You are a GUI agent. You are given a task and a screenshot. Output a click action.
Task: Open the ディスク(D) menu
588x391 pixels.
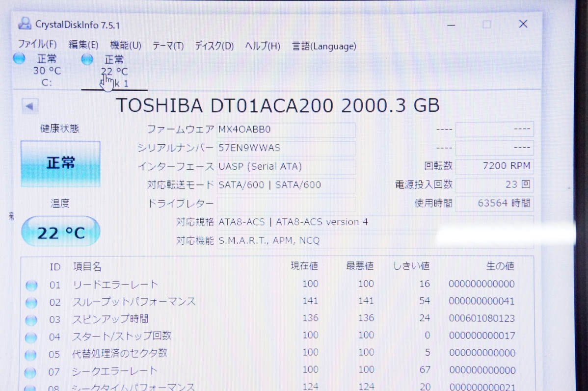click(214, 46)
